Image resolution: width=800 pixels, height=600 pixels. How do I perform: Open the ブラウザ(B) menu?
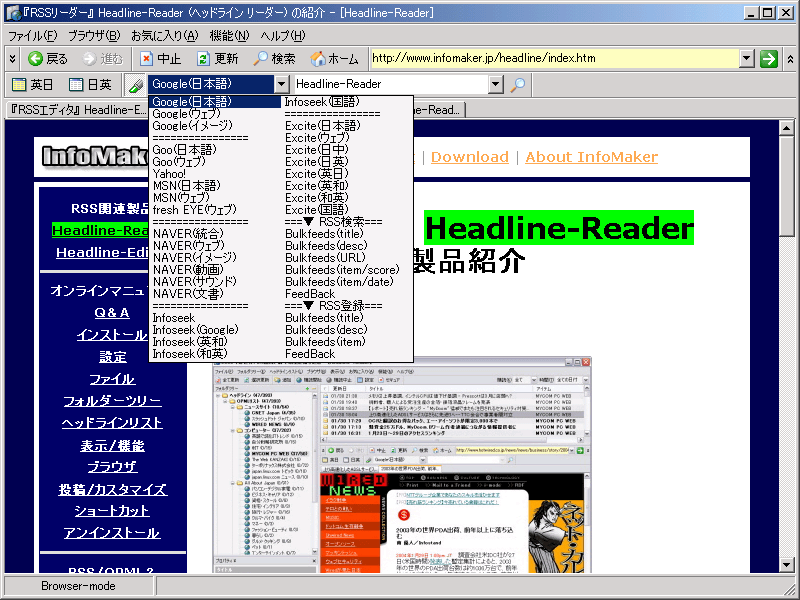94,36
